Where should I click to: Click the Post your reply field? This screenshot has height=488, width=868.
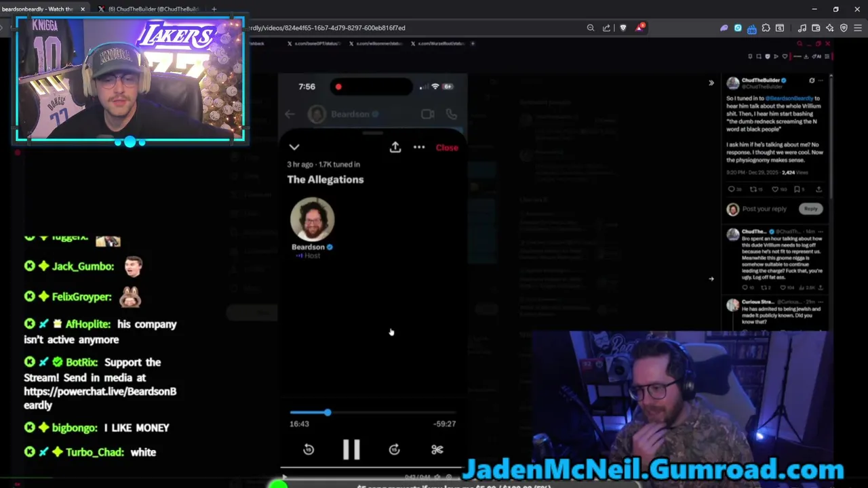(x=764, y=209)
